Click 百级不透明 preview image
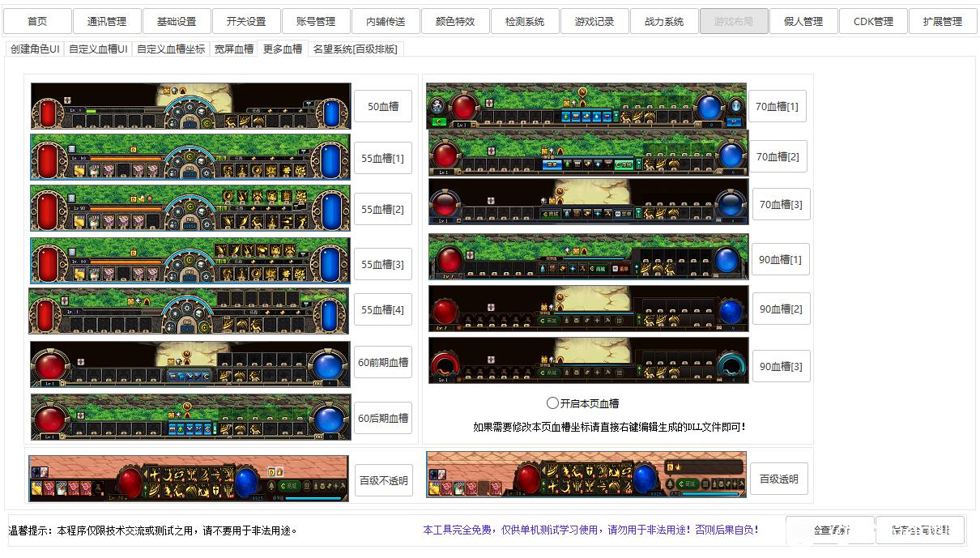The image size is (980, 558). tap(189, 479)
